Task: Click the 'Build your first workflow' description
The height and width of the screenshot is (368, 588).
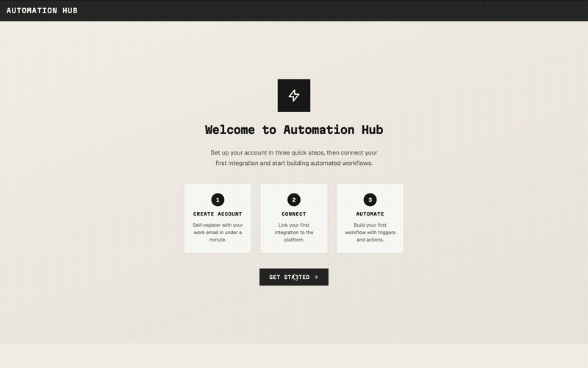Action: coord(370,232)
